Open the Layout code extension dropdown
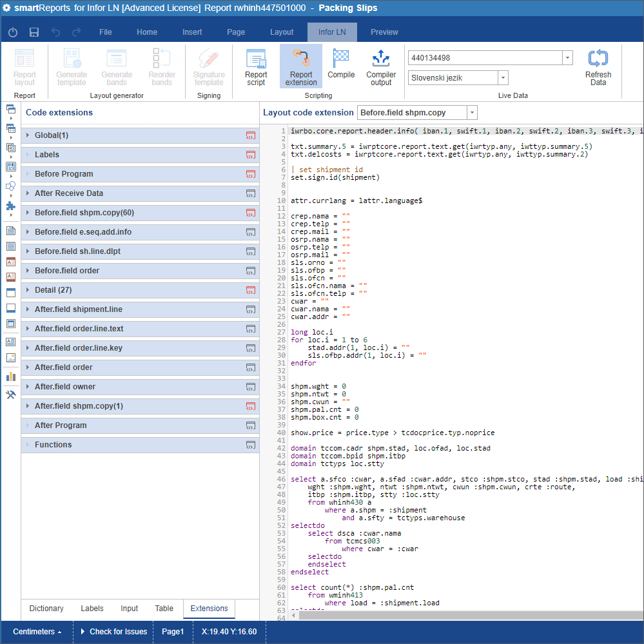 click(472, 113)
